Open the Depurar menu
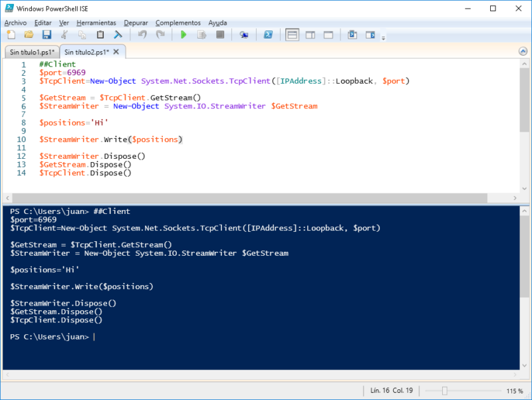The width and height of the screenshot is (532, 400). click(135, 22)
